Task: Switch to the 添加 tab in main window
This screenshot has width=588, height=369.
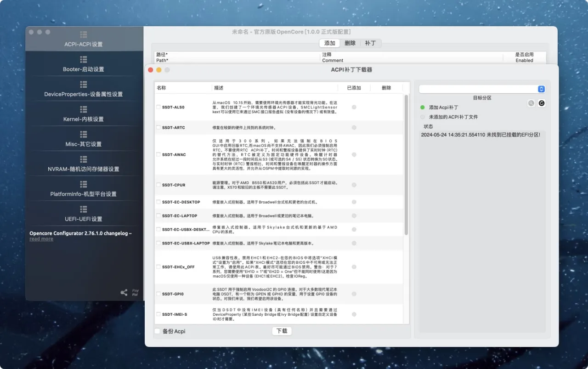Action: coord(330,43)
